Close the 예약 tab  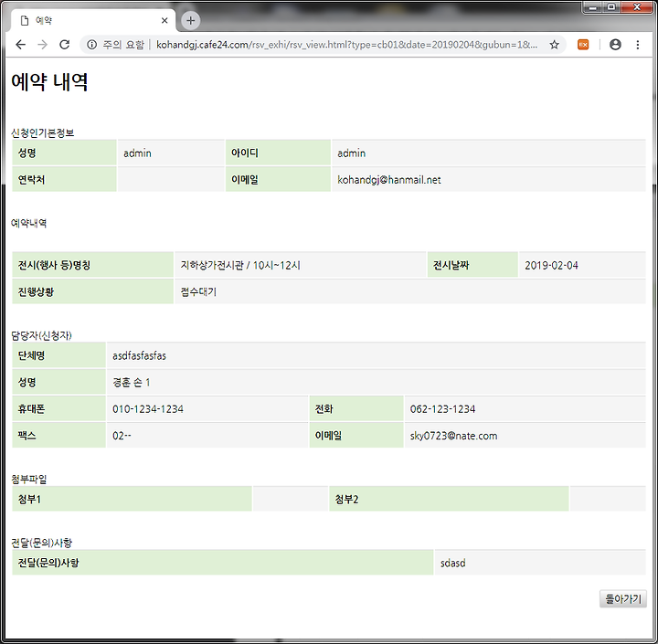164,20
